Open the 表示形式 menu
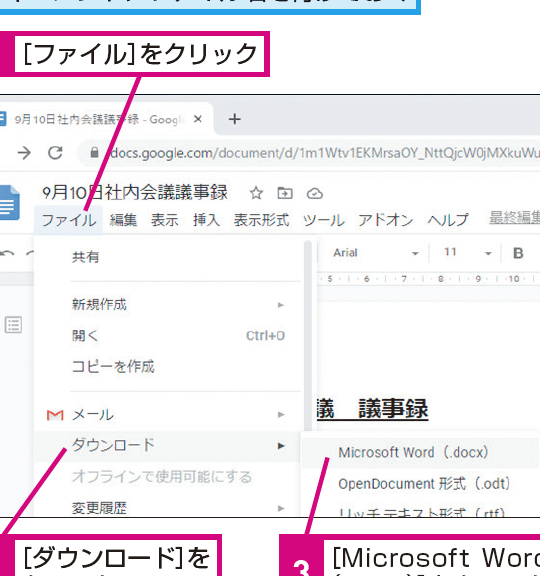 [262, 220]
